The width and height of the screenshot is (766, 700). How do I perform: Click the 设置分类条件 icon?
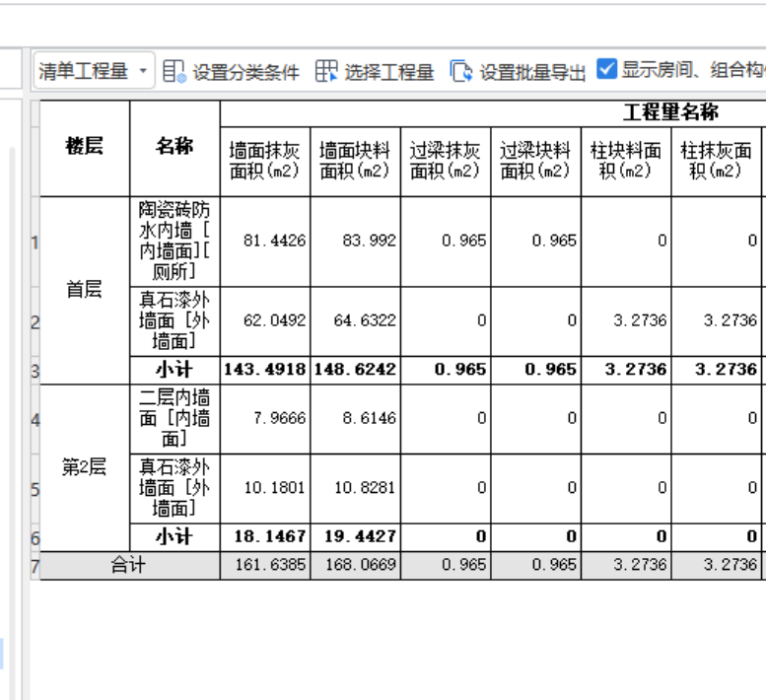pos(174,71)
